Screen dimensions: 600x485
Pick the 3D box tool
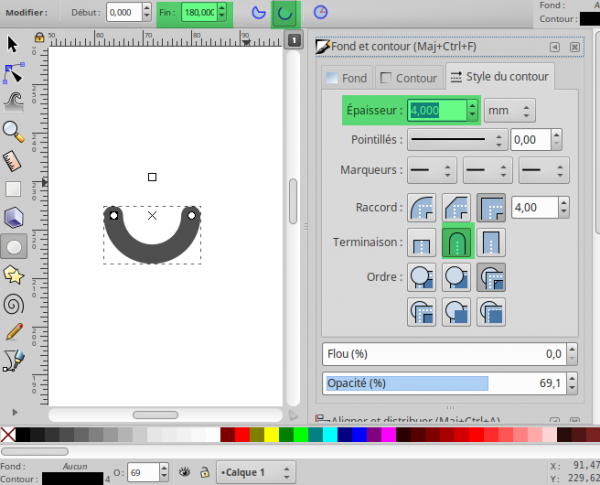pyautogui.click(x=14, y=218)
